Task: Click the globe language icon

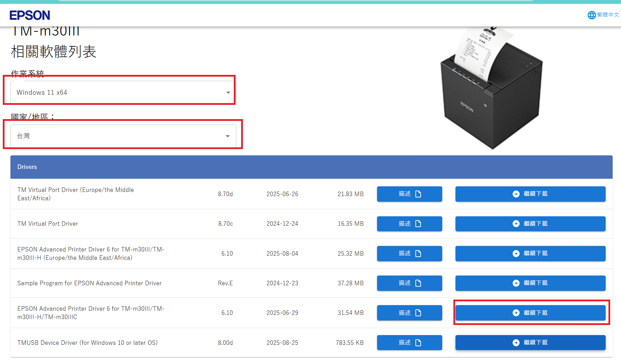Action: click(x=591, y=15)
